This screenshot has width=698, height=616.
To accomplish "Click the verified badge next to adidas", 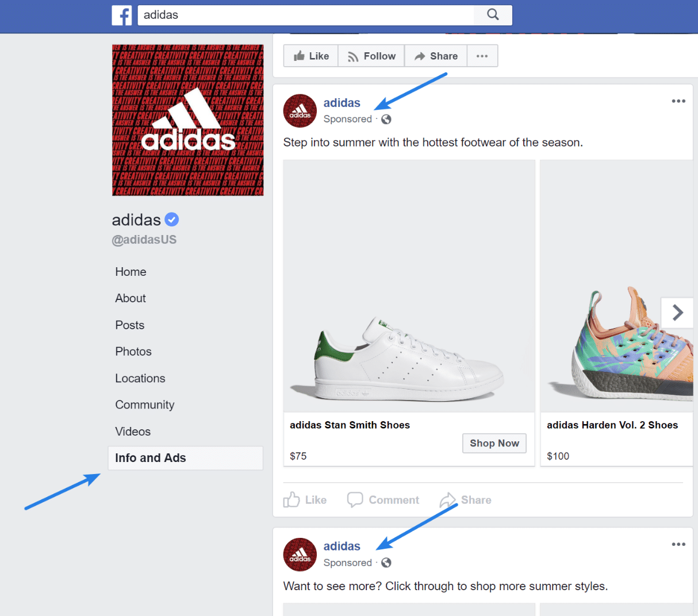I will (172, 220).
